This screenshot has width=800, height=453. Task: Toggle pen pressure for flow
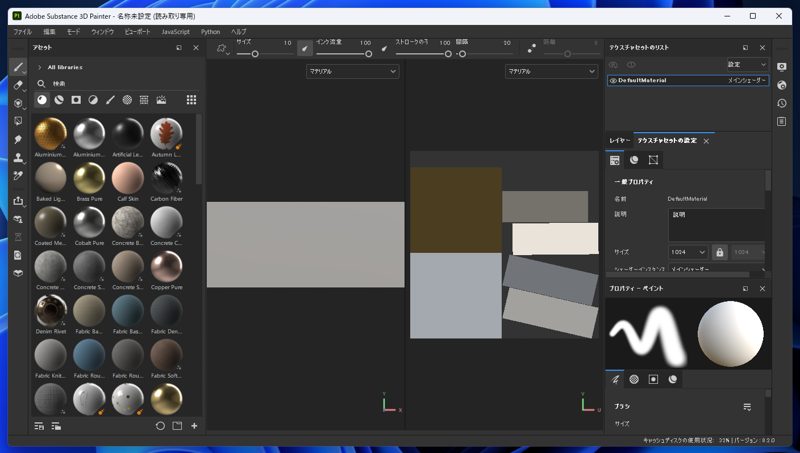pos(384,48)
